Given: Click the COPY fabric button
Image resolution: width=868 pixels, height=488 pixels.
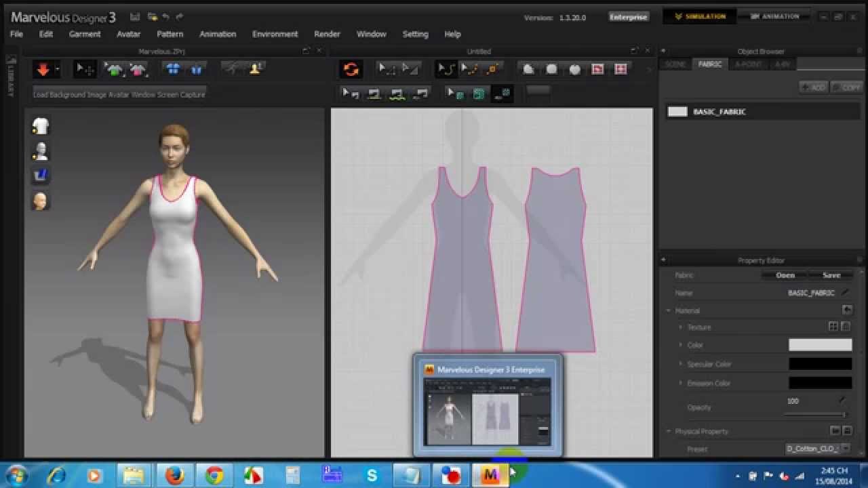Looking at the screenshot, I should [846, 87].
